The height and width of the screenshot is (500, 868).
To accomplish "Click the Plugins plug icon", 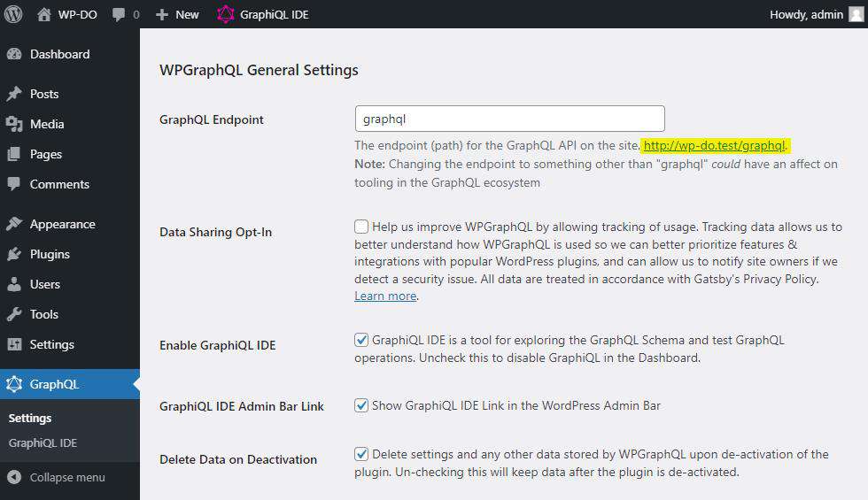I will pos(14,255).
